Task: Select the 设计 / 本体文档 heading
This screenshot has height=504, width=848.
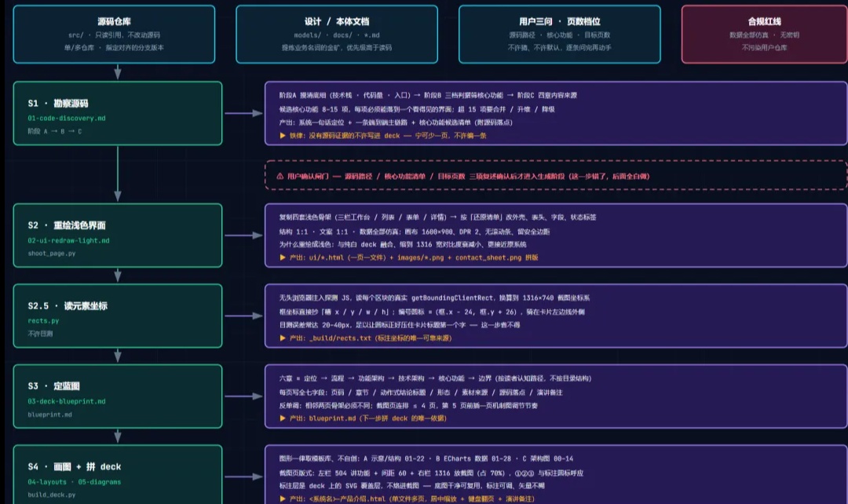Action: 336,22
